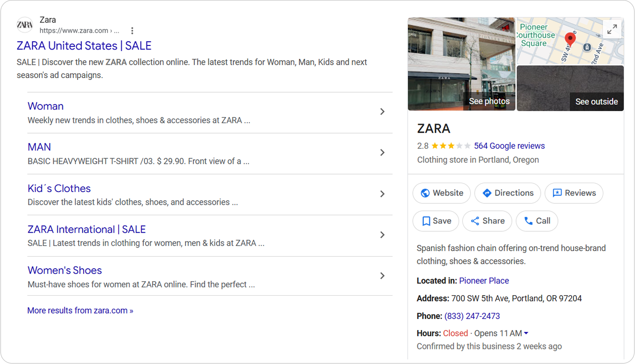This screenshot has height=364, width=635.
Task: Click the Reviews chat icon button
Action: point(574,193)
